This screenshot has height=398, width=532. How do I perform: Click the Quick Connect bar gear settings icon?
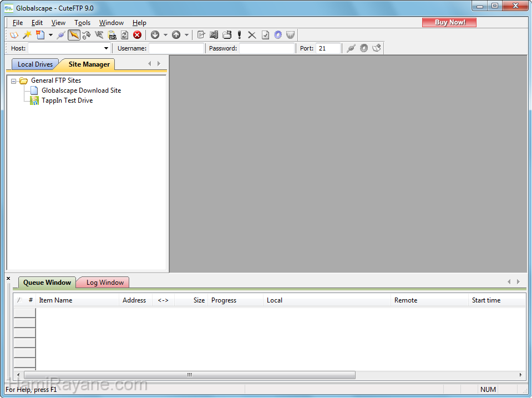pos(364,48)
